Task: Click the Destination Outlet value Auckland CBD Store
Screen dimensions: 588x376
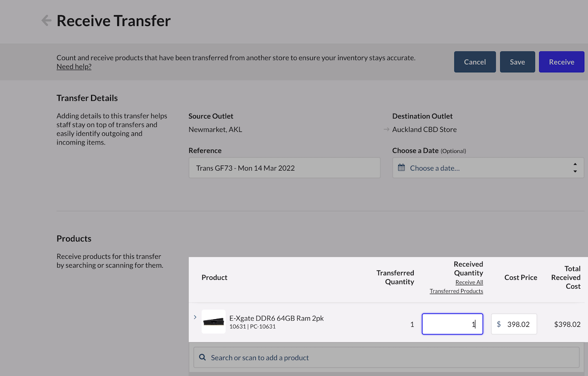Action: 425,129
